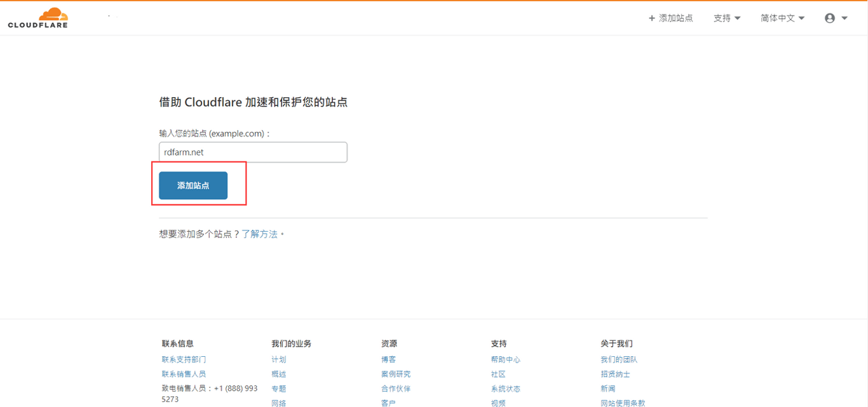868x407 pixels.
Task: Open the 了解方法 link
Action: pyautogui.click(x=260, y=234)
